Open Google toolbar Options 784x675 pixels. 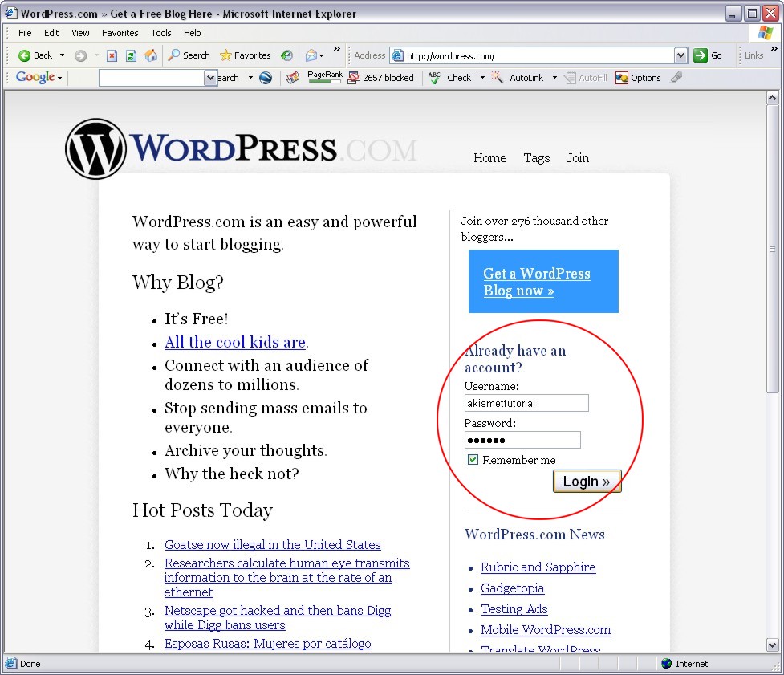639,78
